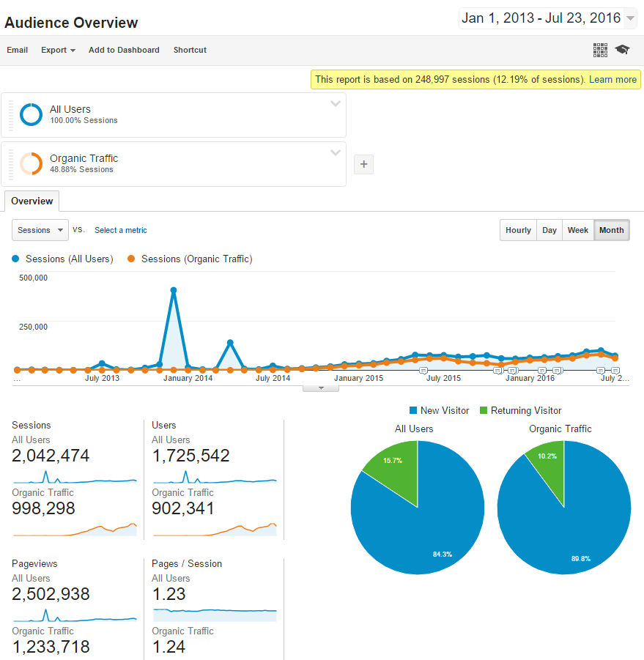Select the Overview tab
644x660 pixels.
click(32, 201)
